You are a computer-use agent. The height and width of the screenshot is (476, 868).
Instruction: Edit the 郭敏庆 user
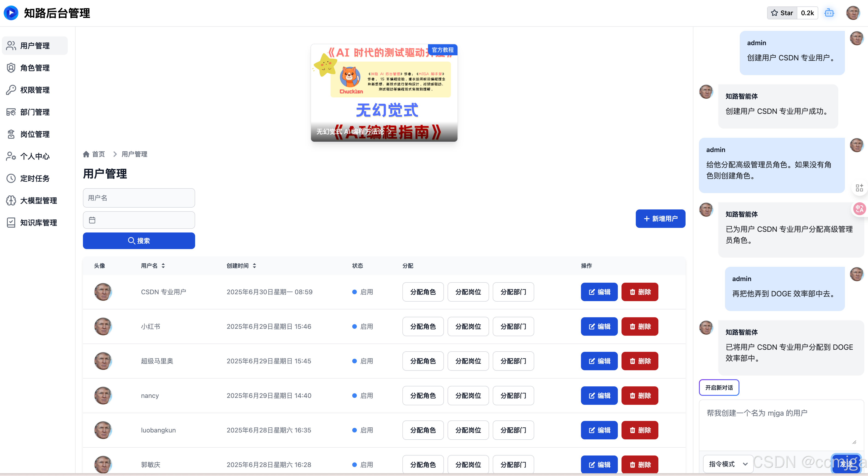tap(599, 464)
